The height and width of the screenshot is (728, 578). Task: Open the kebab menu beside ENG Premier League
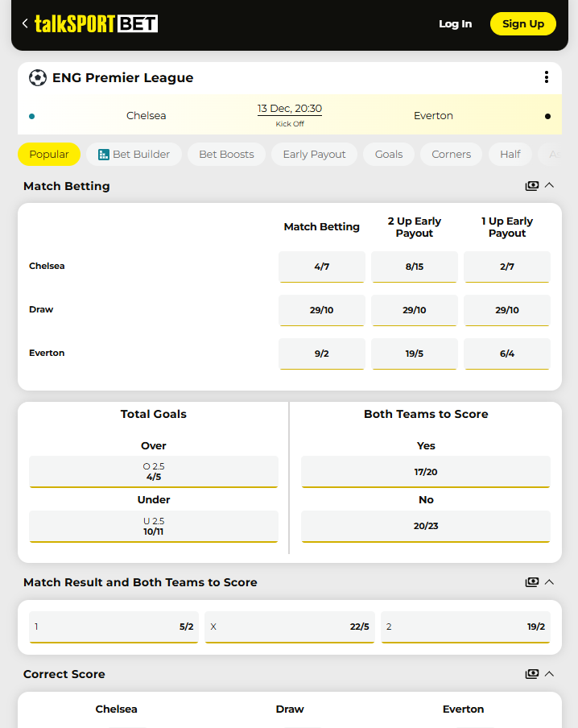click(x=547, y=78)
